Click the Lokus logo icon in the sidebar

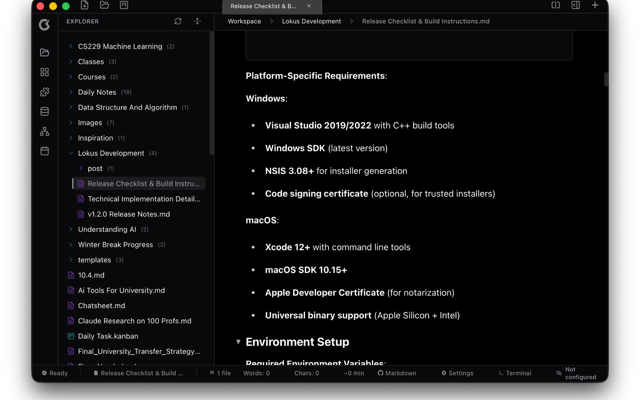[x=44, y=25]
